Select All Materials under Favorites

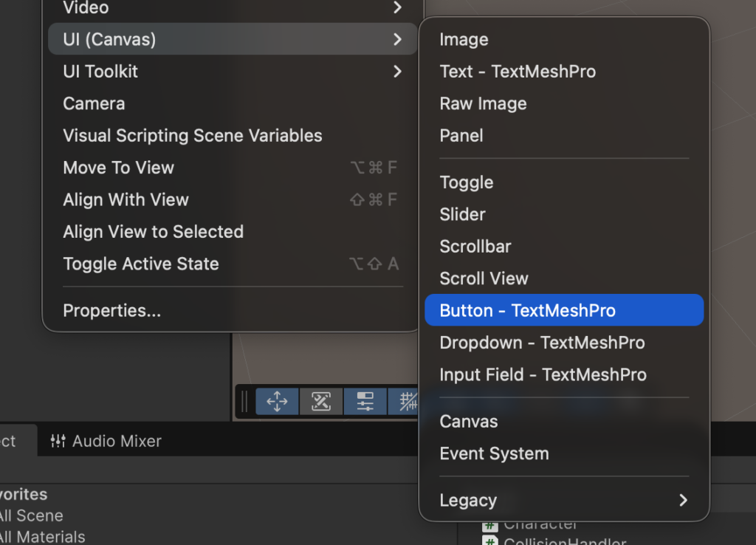41,537
